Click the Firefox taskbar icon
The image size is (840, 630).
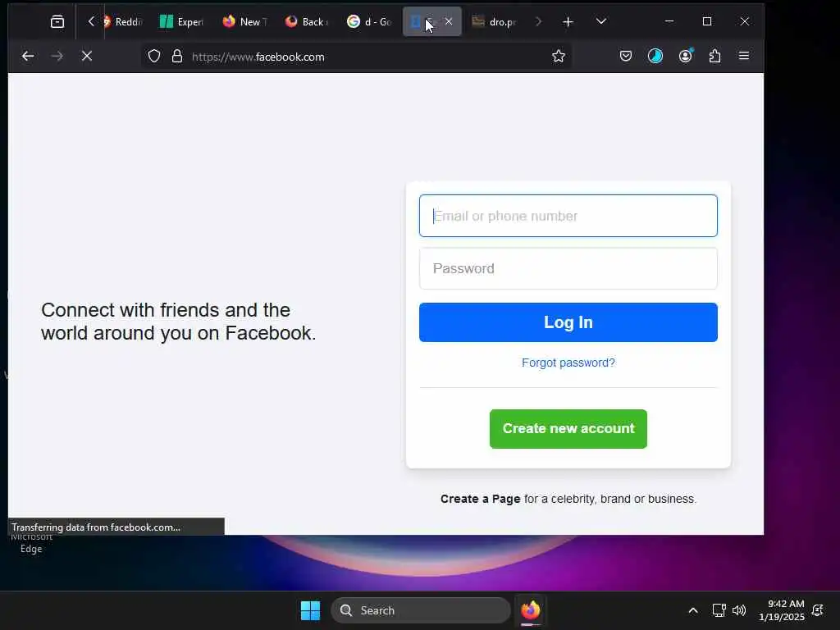[531, 610]
